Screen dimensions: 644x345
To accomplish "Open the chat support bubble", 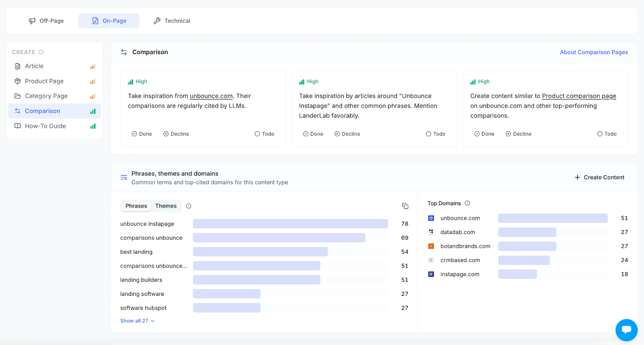I will [x=626, y=330].
